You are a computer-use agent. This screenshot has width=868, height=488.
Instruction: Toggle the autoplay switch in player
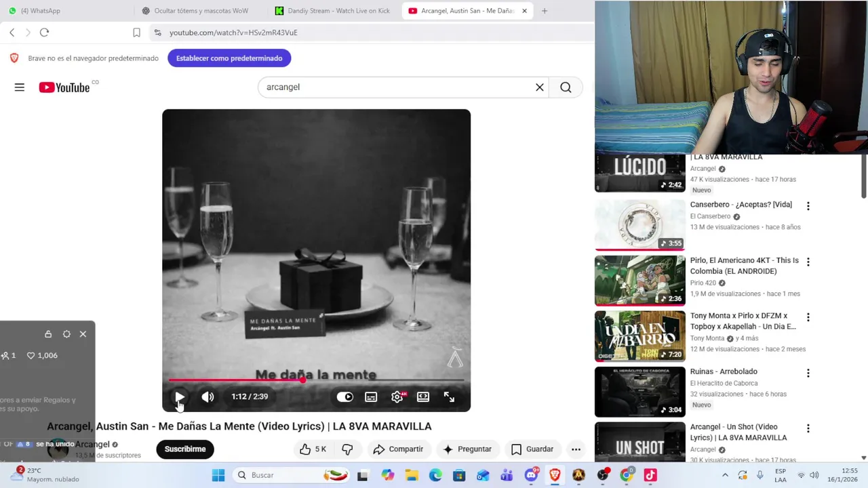tap(345, 397)
